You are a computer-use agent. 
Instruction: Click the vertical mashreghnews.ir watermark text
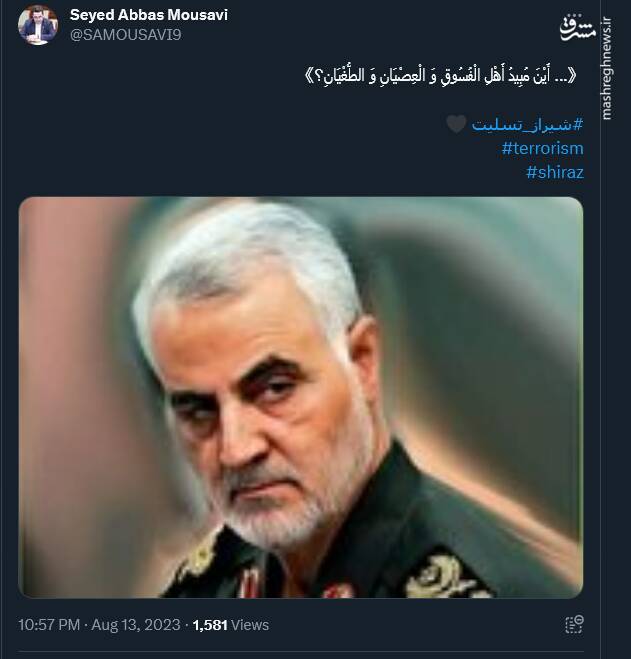click(x=607, y=68)
